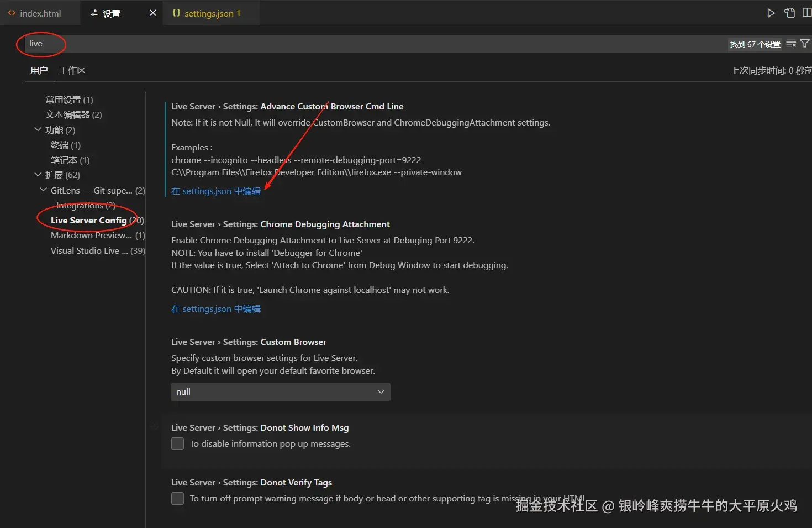Select Markdown Preview tree item

point(98,236)
